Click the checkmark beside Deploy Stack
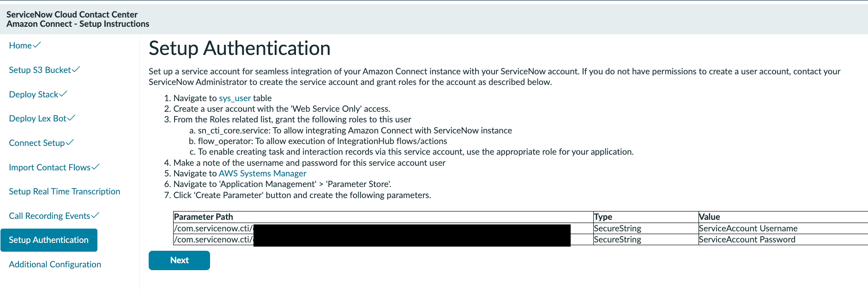 [x=63, y=94]
